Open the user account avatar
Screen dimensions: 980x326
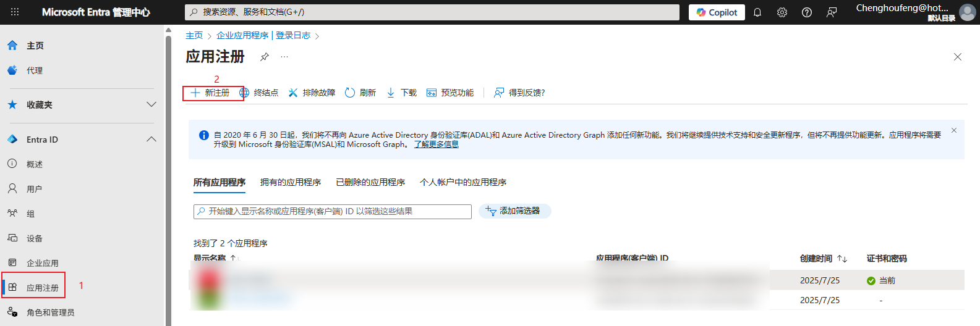click(968, 12)
